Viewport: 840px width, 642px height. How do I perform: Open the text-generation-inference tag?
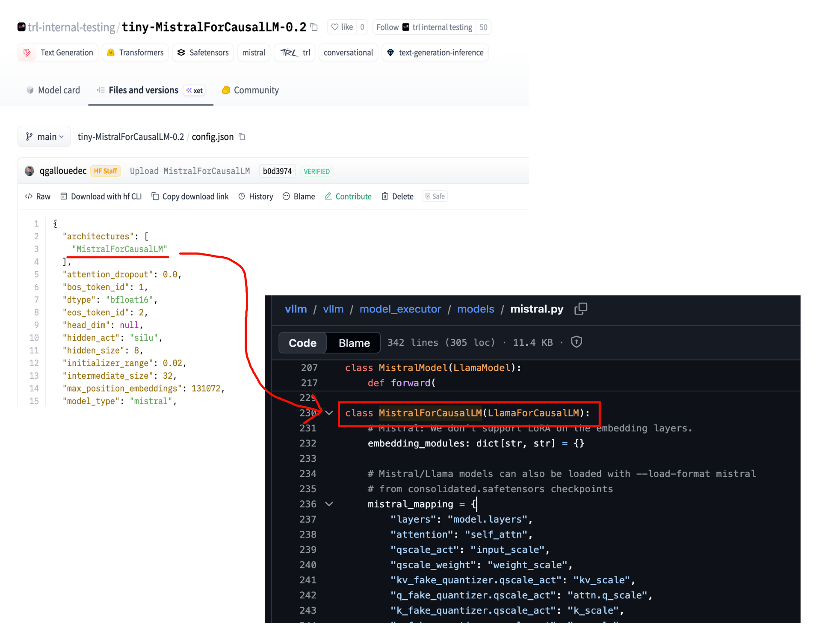click(x=435, y=53)
